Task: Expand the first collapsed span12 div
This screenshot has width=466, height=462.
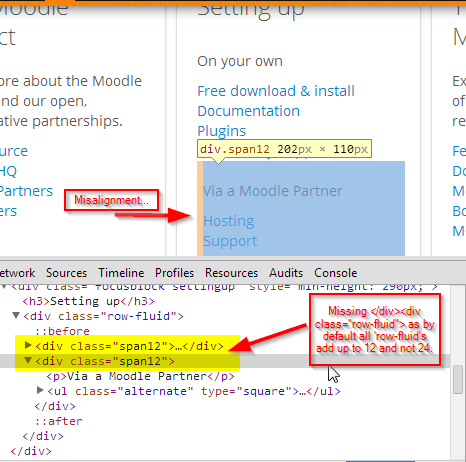Action: [x=28, y=345]
